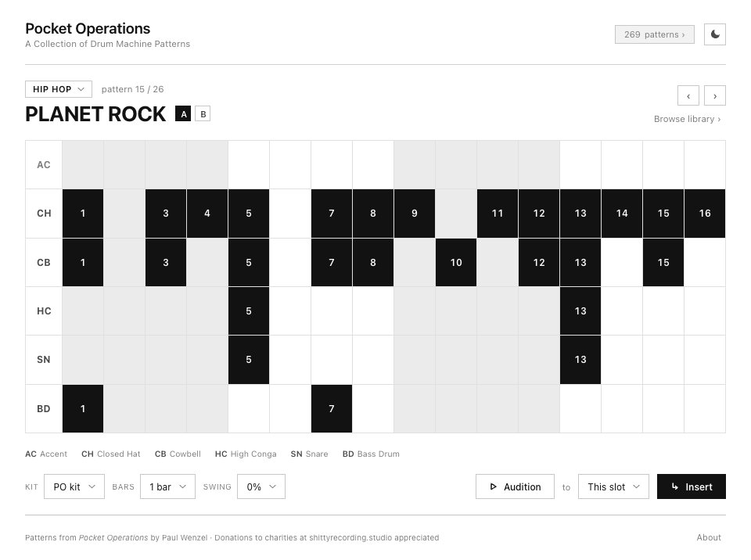The width and height of the screenshot is (751, 560).
Task: Open the This slot destination dropdown
Action: [x=613, y=486]
